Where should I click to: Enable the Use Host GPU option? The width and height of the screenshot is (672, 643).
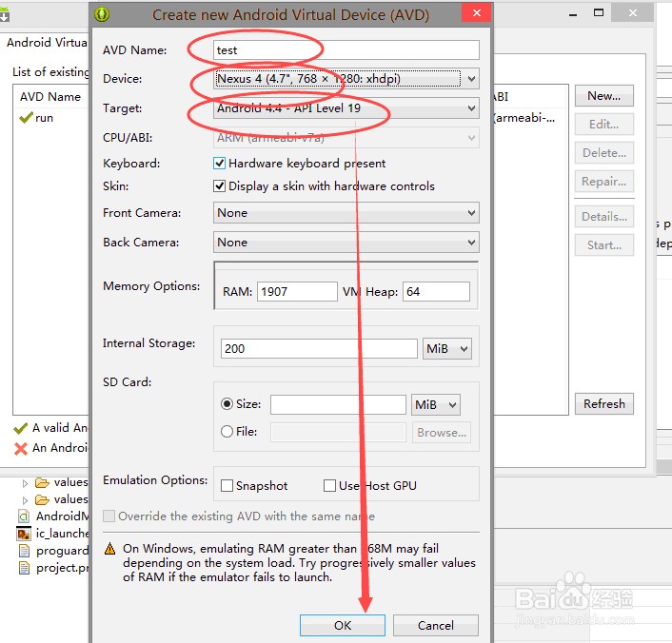(x=329, y=486)
